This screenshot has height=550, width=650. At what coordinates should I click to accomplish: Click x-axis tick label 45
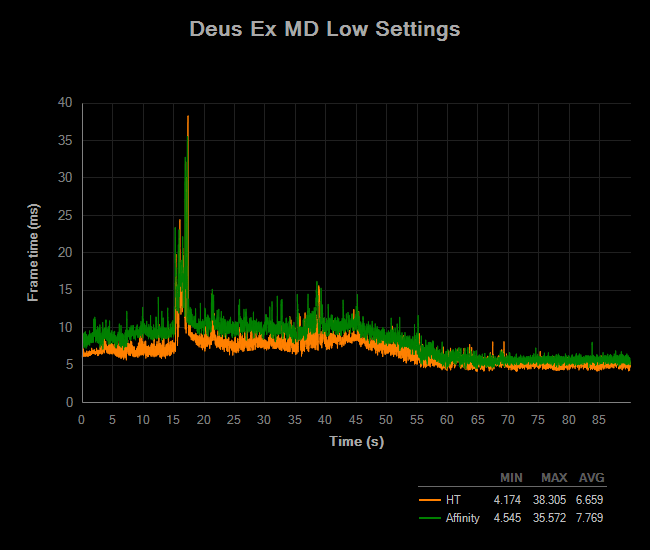[x=355, y=420]
